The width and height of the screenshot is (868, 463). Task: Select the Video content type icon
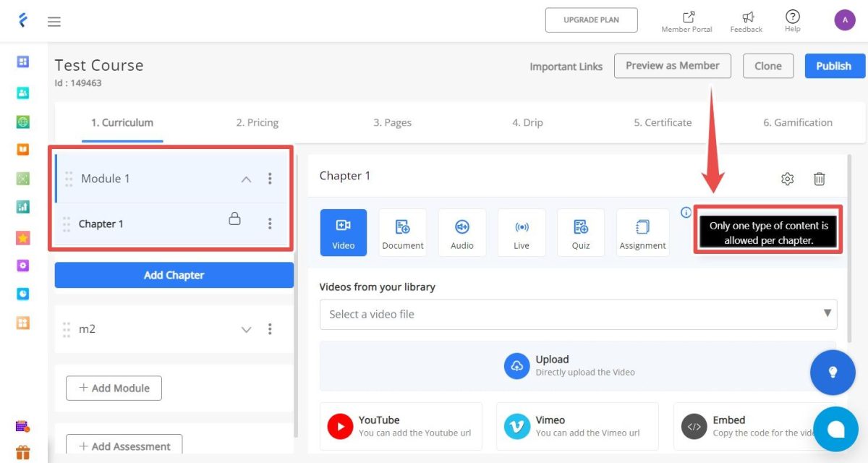pyautogui.click(x=344, y=232)
